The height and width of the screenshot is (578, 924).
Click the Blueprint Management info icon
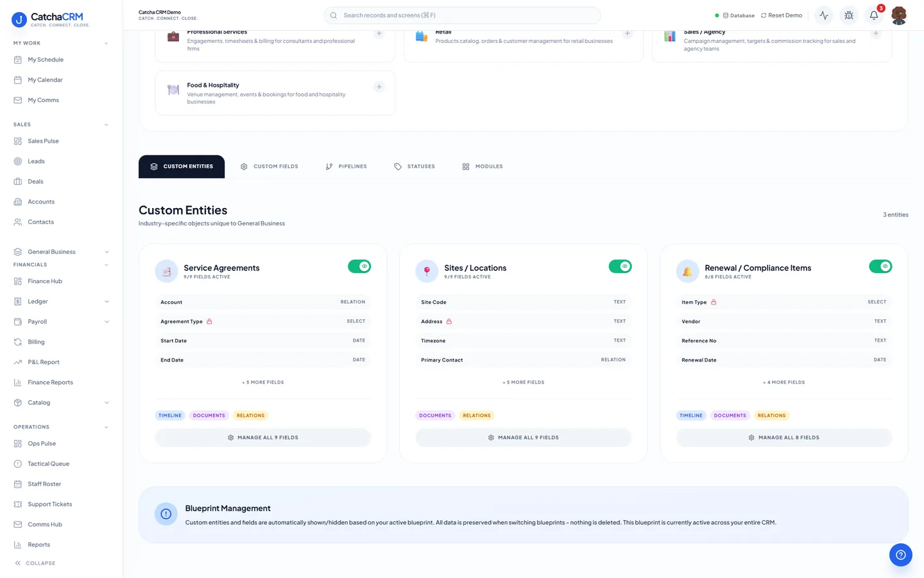166,514
